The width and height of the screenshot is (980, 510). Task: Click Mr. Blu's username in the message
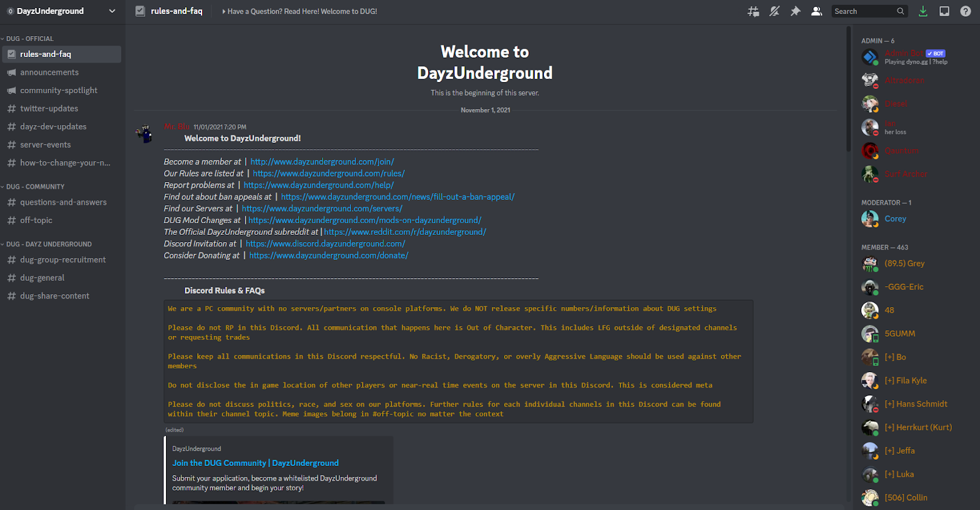(x=177, y=127)
